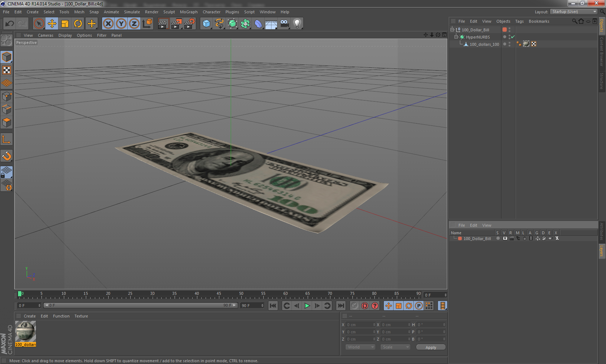Select the Scale tool
Screen dimensions: 606x364
pos(65,24)
